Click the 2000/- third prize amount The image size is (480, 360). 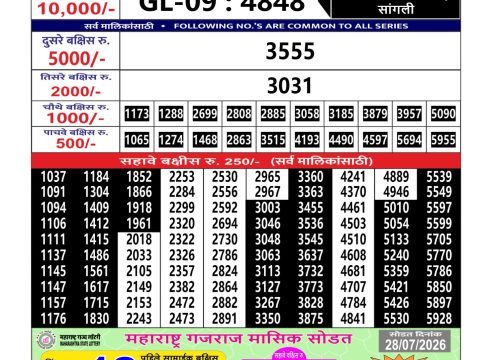click(x=76, y=91)
